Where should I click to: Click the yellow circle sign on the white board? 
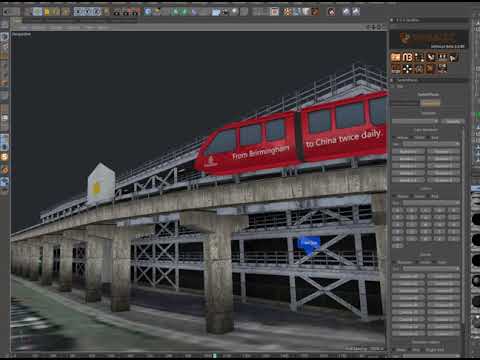pos(96,188)
